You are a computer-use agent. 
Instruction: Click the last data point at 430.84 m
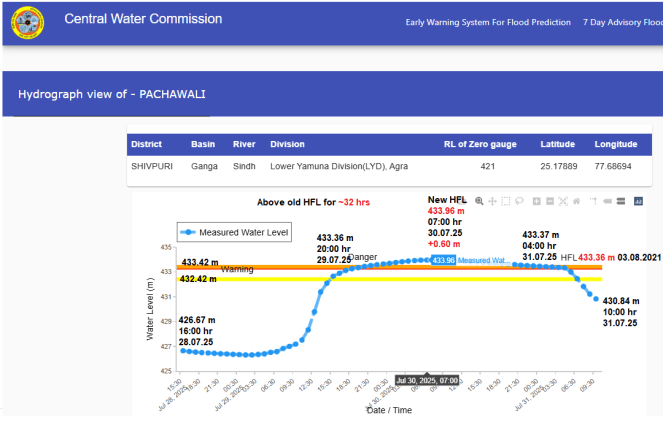(x=596, y=299)
